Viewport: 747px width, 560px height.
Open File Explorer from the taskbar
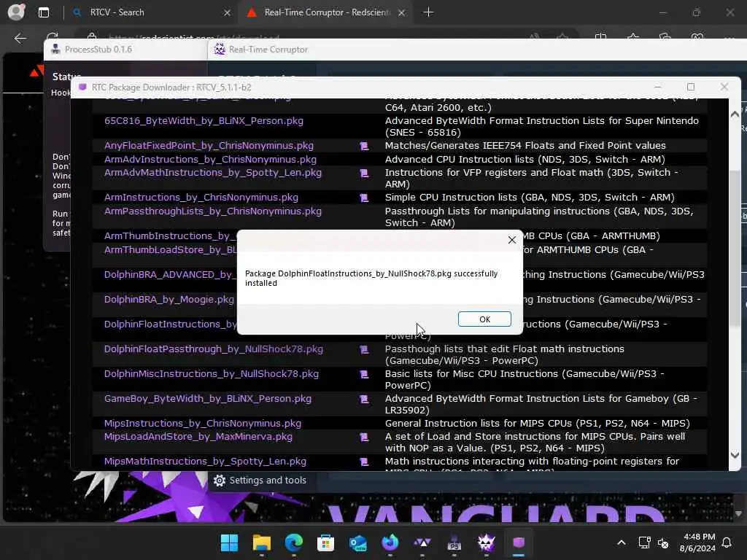pyautogui.click(x=262, y=542)
